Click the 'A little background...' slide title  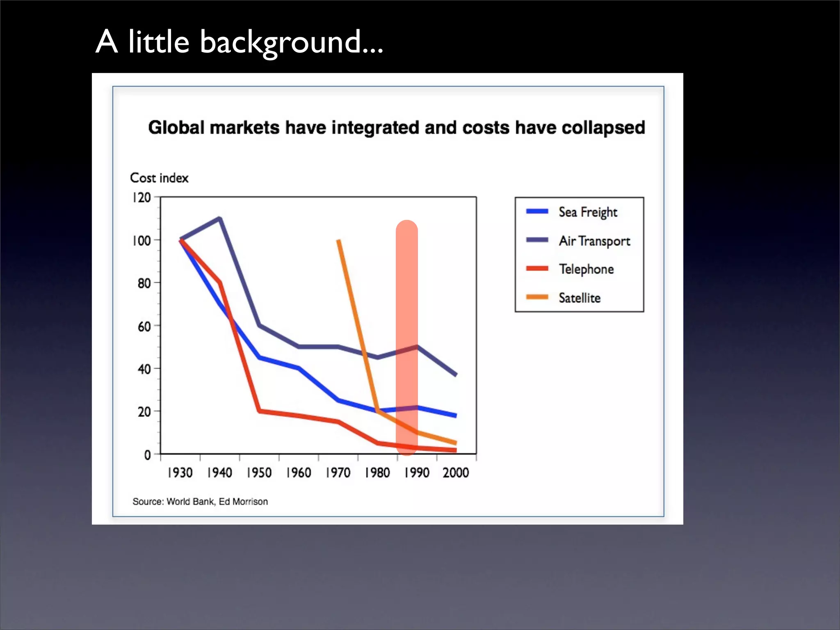(239, 42)
